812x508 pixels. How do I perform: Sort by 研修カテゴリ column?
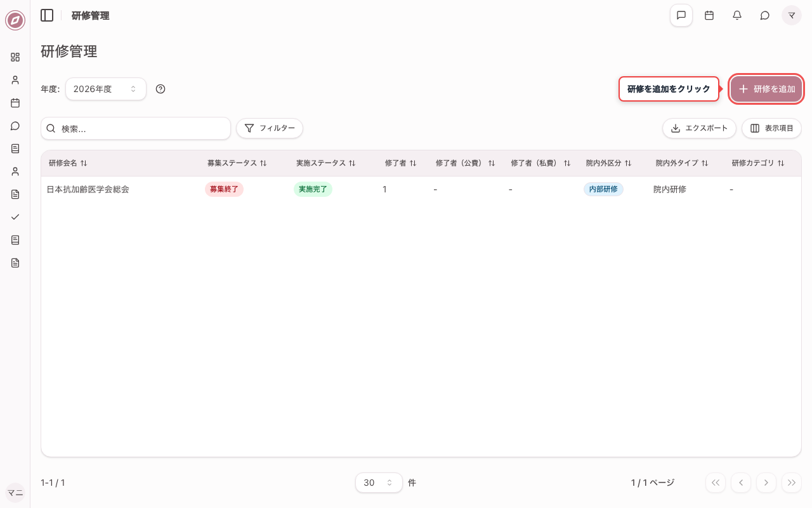point(758,163)
